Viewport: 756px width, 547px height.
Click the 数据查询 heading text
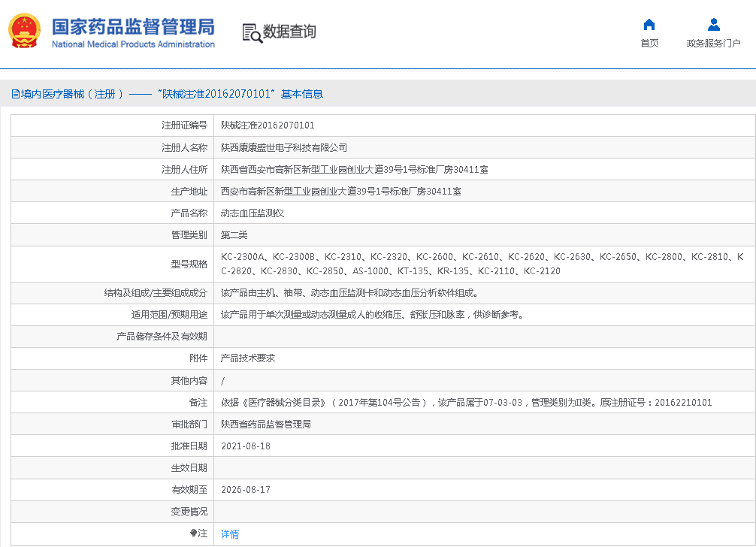[289, 32]
